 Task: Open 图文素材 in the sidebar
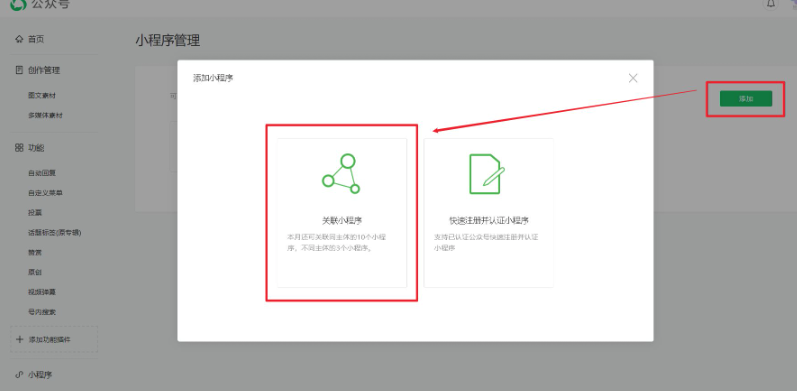tap(42, 96)
